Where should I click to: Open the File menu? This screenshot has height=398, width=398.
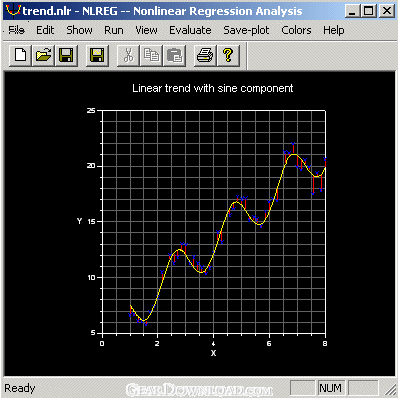pos(16,30)
